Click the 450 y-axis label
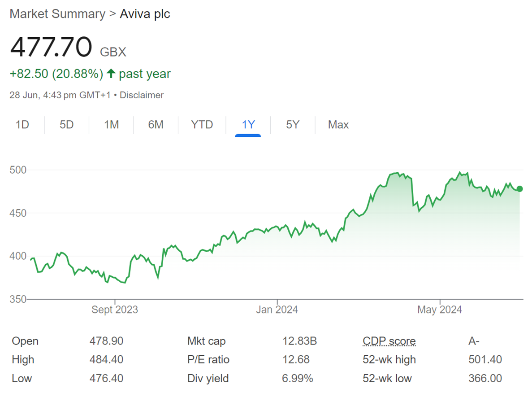 18,213
